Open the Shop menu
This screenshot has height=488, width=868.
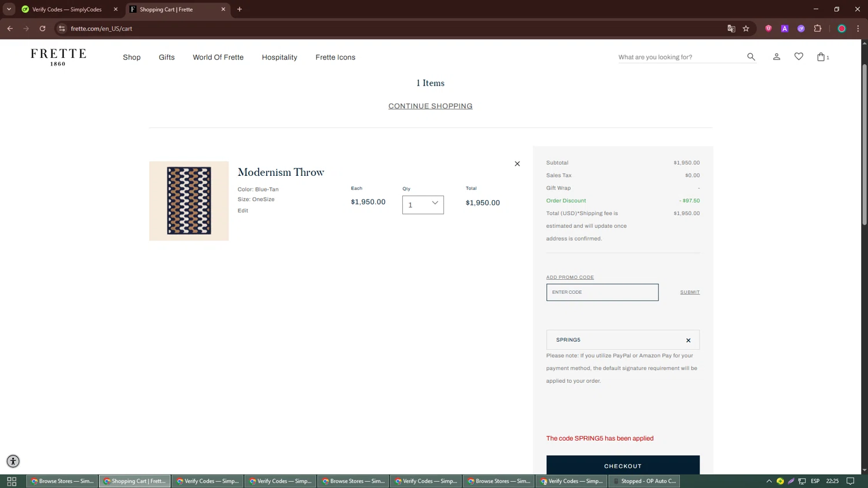[x=131, y=57]
